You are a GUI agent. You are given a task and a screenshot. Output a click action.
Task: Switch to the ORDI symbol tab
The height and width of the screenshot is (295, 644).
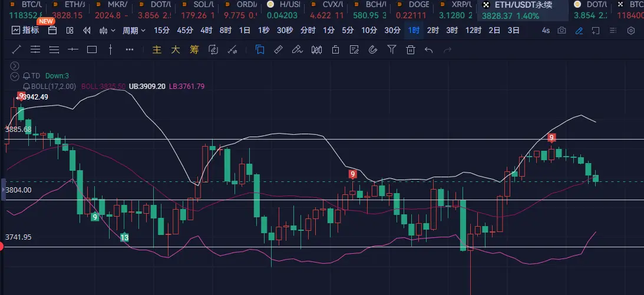tap(240, 10)
